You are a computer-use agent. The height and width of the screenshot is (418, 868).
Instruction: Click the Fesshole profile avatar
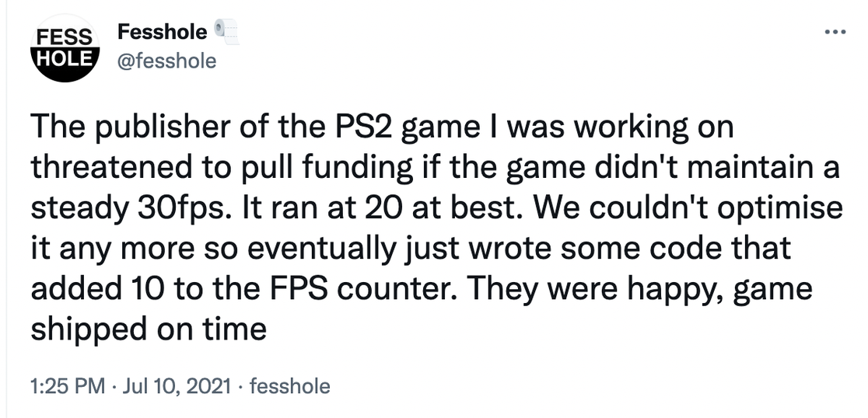[x=66, y=48]
